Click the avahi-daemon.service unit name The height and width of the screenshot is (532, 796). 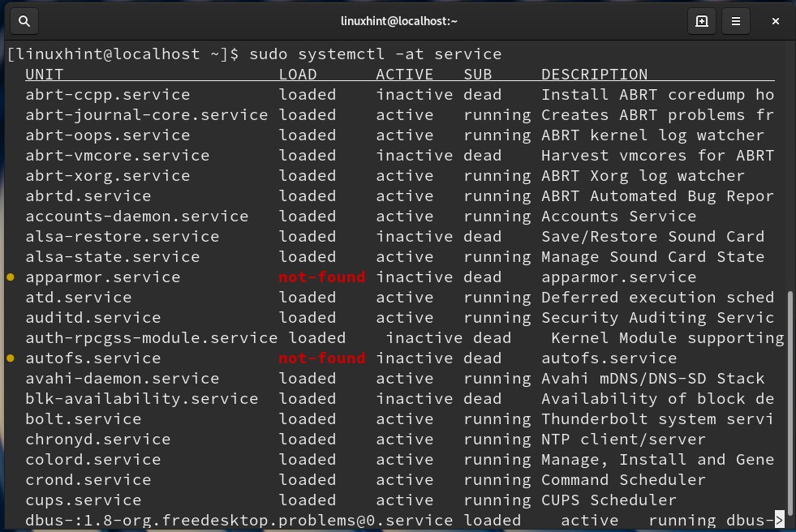click(x=122, y=379)
